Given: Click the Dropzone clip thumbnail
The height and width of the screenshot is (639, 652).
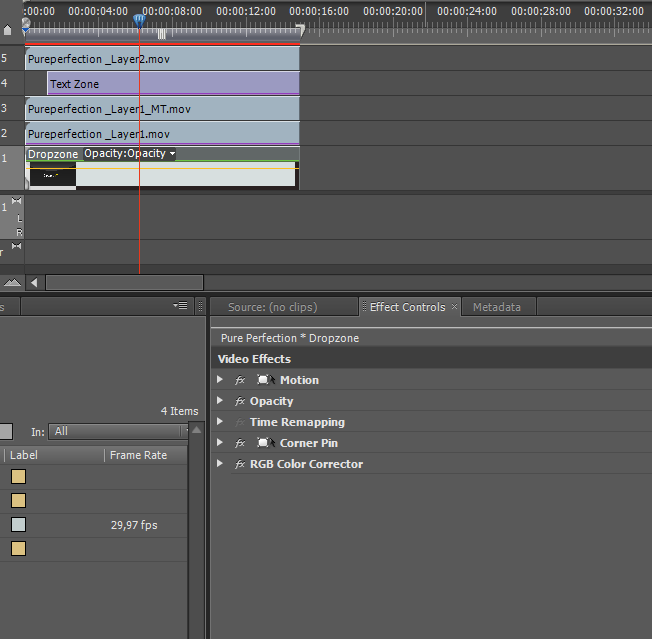Looking at the screenshot, I should point(53,176).
